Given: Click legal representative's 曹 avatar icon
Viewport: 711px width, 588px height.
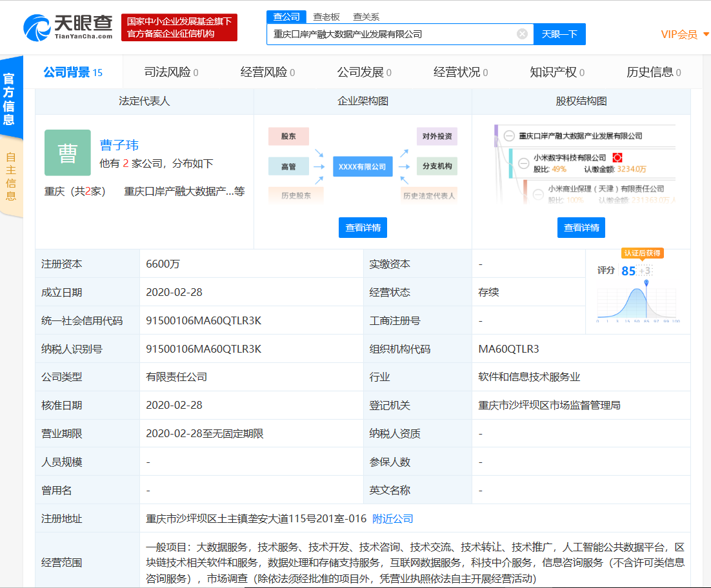Looking at the screenshot, I should point(67,153).
